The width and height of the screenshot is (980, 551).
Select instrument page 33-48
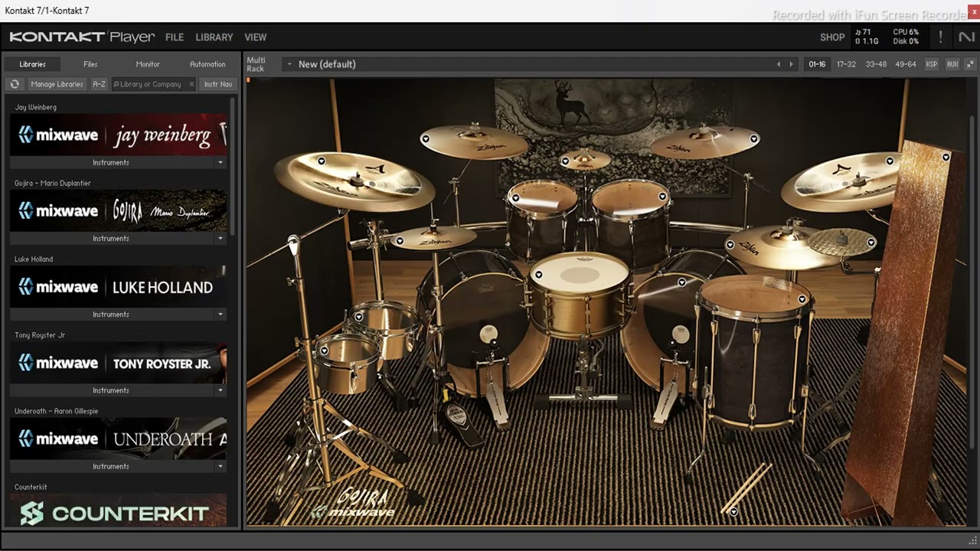pyautogui.click(x=876, y=64)
